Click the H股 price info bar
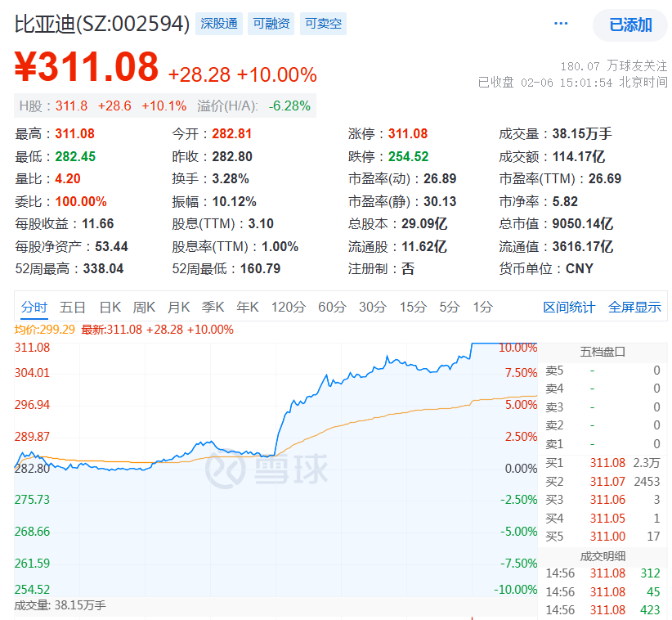The height and width of the screenshot is (620, 672). (x=165, y=106)
